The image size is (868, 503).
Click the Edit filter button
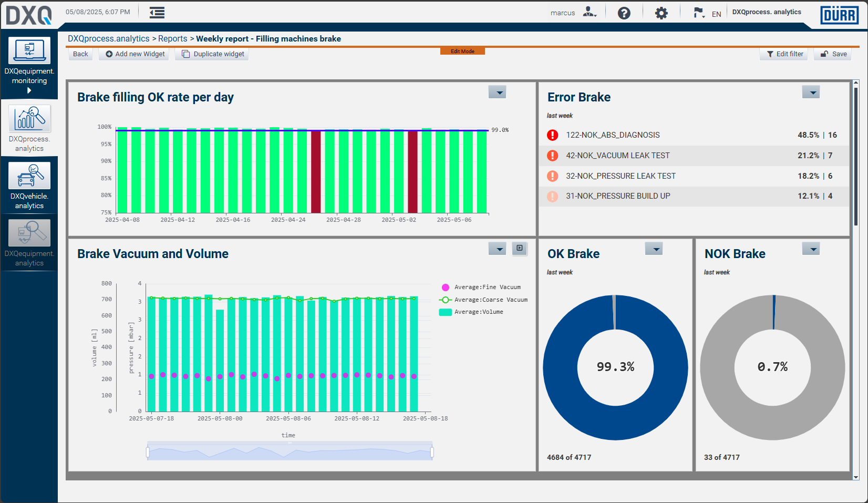coord(785,54)
